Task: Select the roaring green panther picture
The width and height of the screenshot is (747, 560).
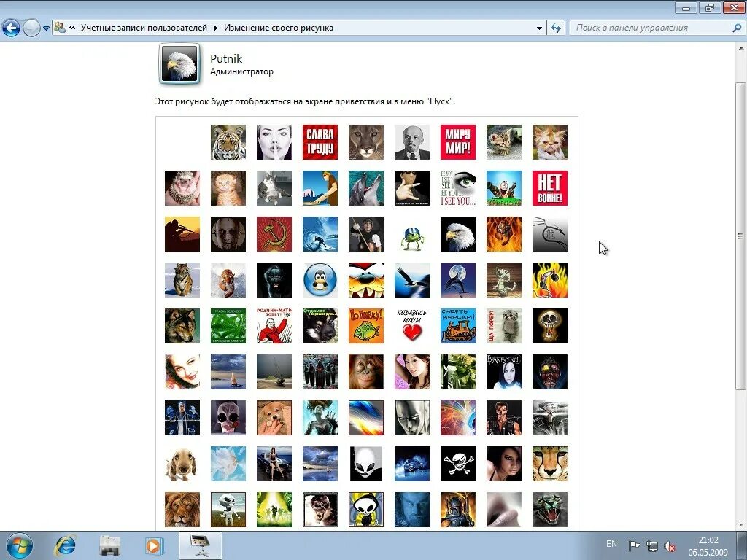Action: click(550, 510)
